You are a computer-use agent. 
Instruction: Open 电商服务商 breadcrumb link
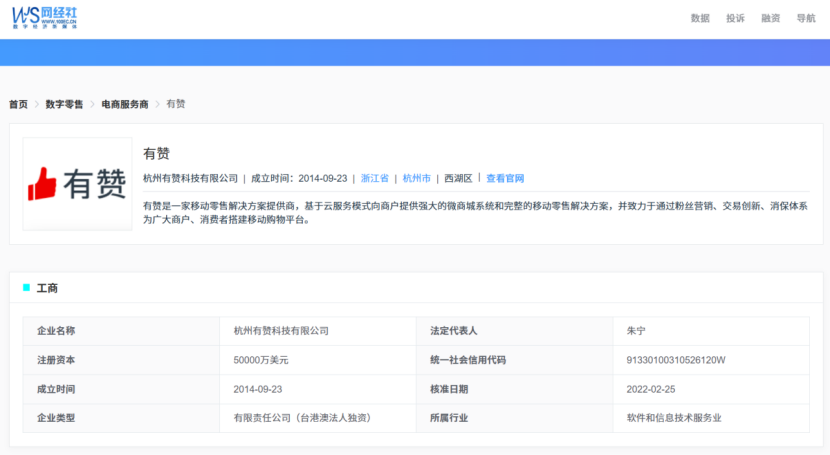tap(125, 104)
